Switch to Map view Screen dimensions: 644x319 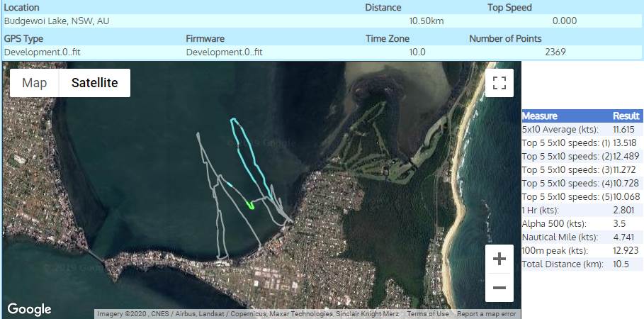point(35,83)
